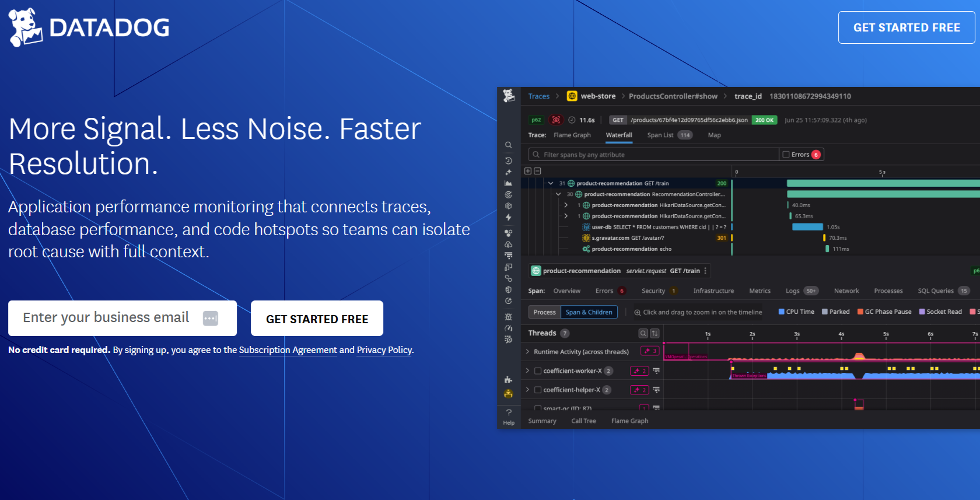Screen dimensions: 980x500
Task: Click the CPU Time legend swatch
Action: [782, 312]
